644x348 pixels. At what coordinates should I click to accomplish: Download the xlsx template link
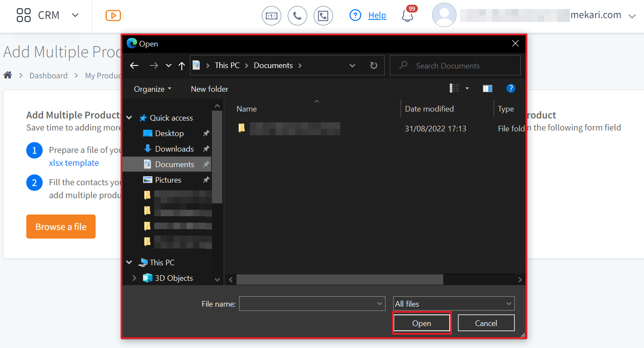click(x=74, y=163)
